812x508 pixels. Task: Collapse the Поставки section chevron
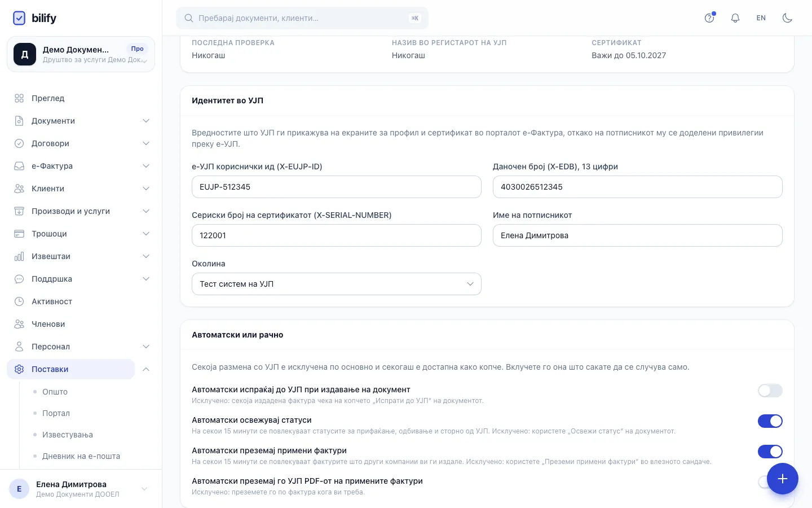[x=146, y=369]
